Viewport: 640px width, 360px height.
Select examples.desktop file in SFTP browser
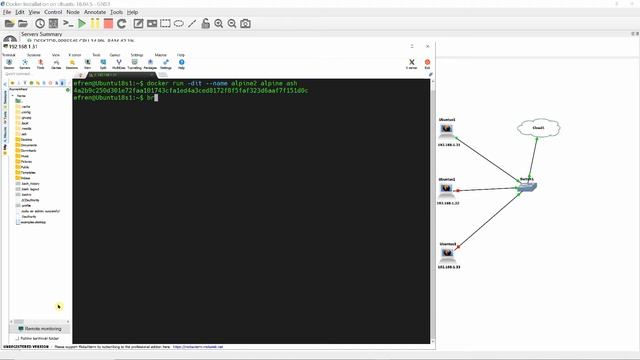pos(31,222)
